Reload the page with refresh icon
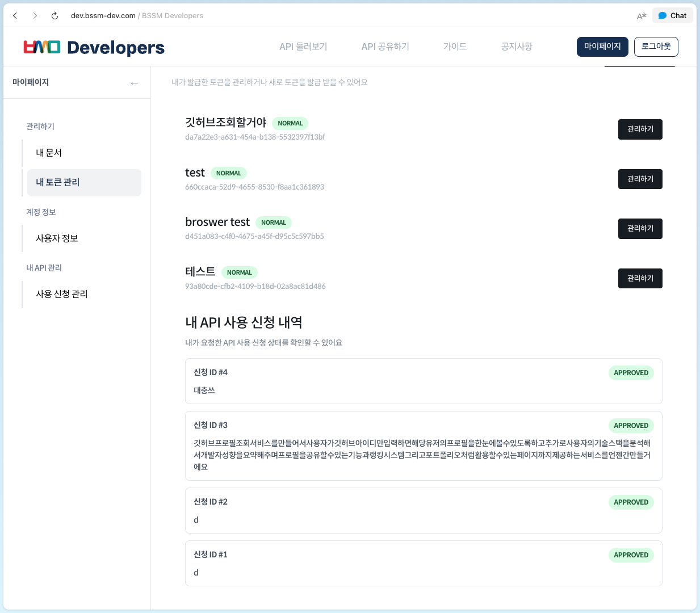The image size is (700, 613). [55, 16]
